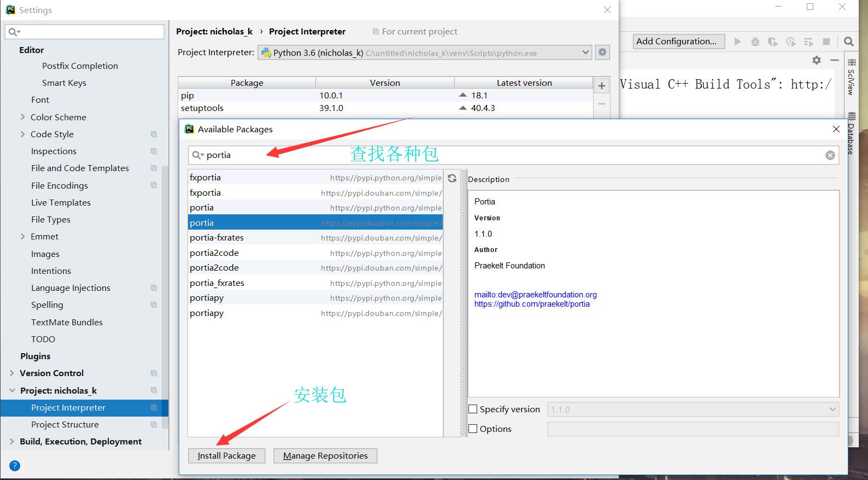Select fxportia from pypi.python.org
The width and height of the screenshot is (868, 480).
point(315,178)
